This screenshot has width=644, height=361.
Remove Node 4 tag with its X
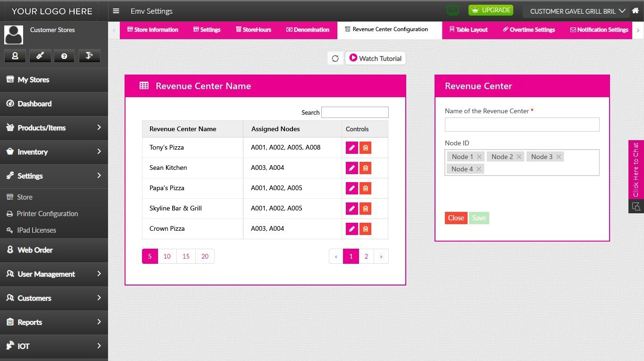pos(479,169)
